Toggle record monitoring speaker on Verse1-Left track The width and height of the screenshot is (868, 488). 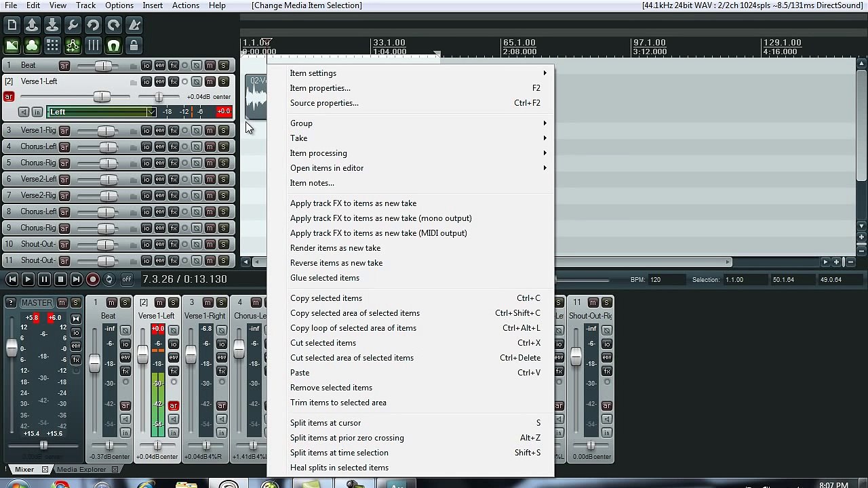24,112
